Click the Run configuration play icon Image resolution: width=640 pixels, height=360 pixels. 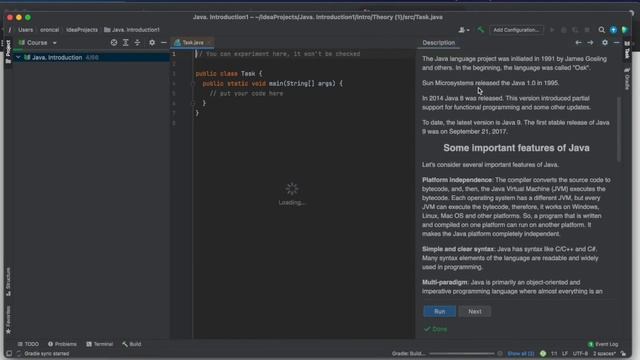[552, 30]
